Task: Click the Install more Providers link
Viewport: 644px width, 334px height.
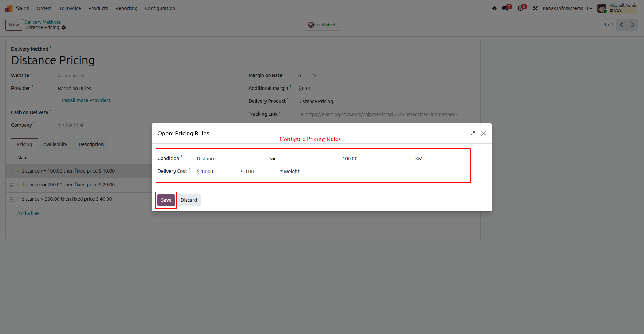Action: [86, 100]
